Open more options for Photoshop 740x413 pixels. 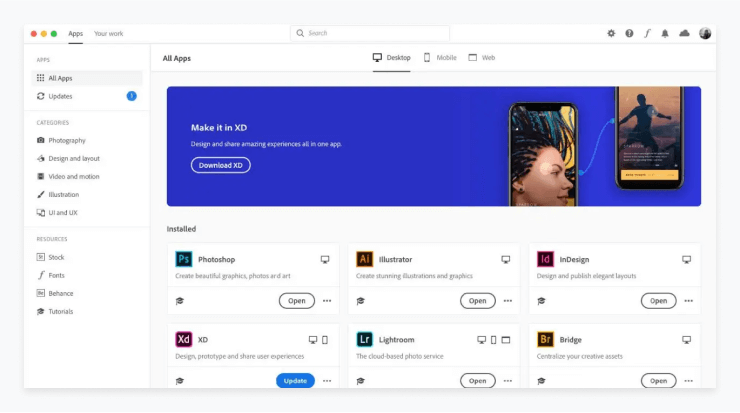(327, 301)
